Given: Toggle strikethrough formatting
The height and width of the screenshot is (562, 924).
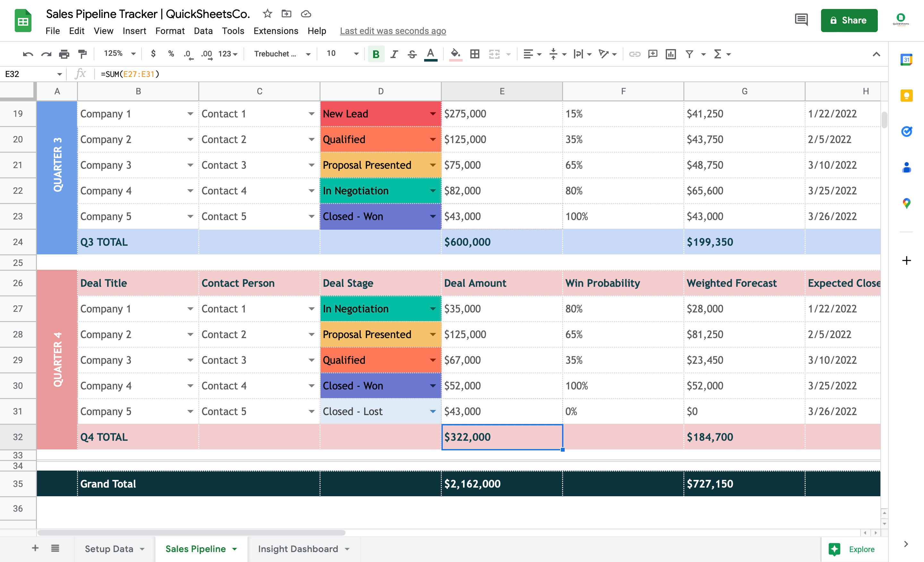Looking at the screenshot, I should point(412,54).
